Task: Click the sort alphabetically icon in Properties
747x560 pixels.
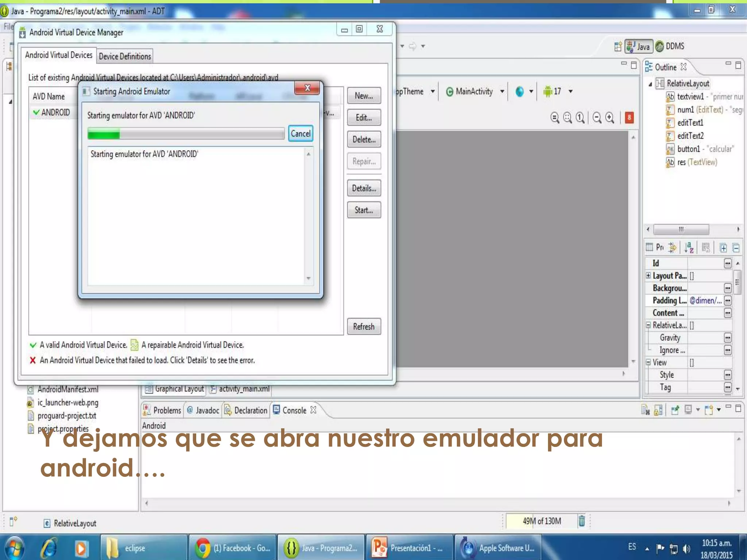Action: [x=689, y=248]
